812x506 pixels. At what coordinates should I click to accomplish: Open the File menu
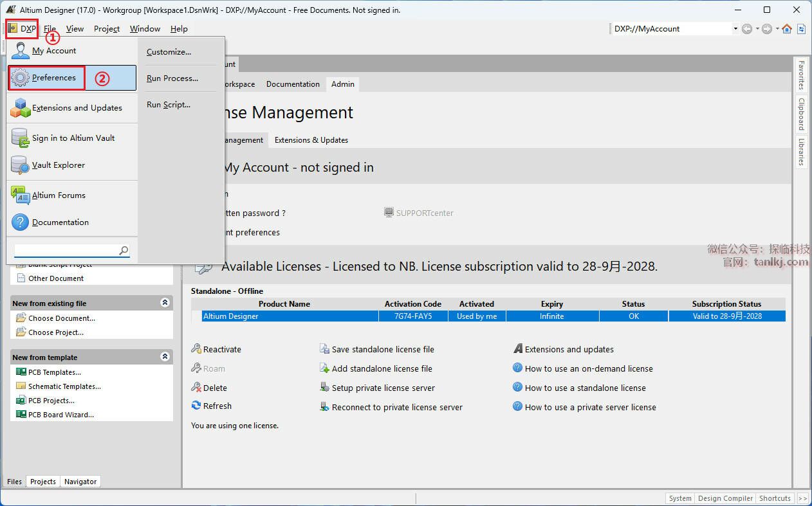pyautogui.click(x=50, y=29)
